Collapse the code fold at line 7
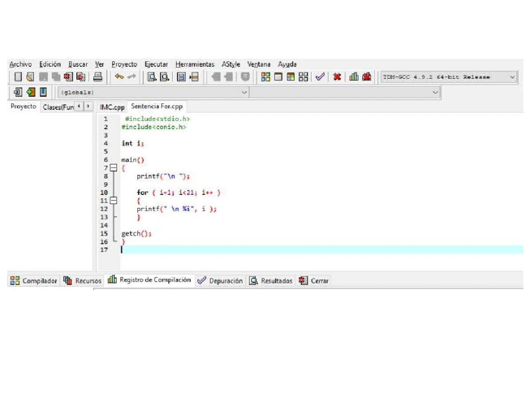Viewport: 532px width, 411px height. tap(113, 168)
